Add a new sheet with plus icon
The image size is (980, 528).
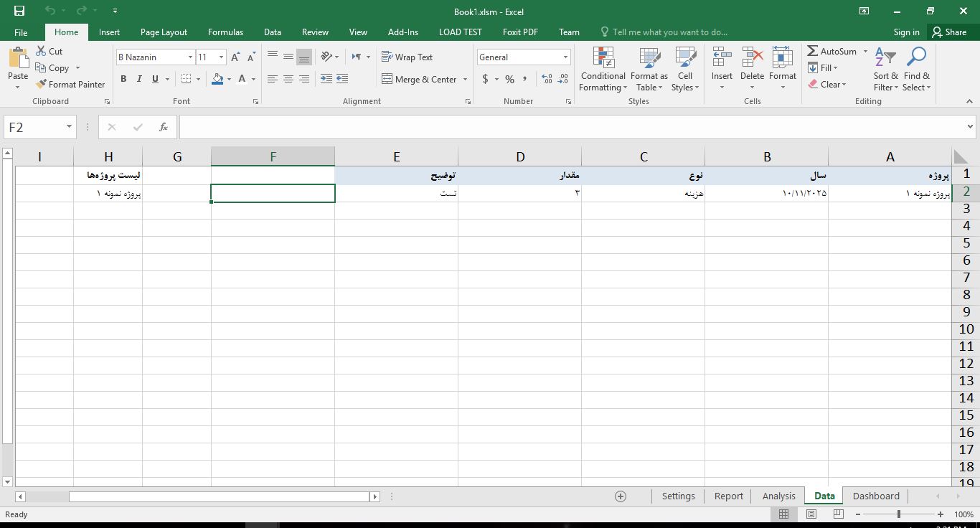pyautogui.click(x=621, y=496)
